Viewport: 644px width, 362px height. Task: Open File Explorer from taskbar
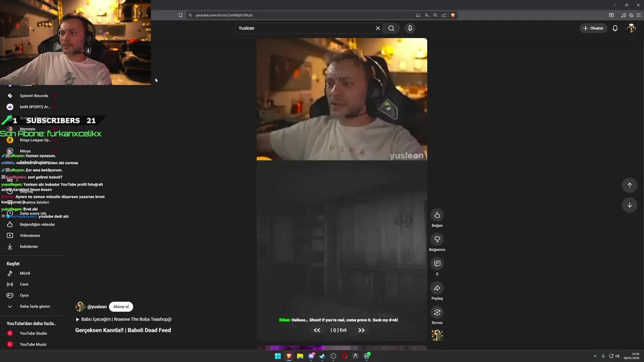[300, 356]
